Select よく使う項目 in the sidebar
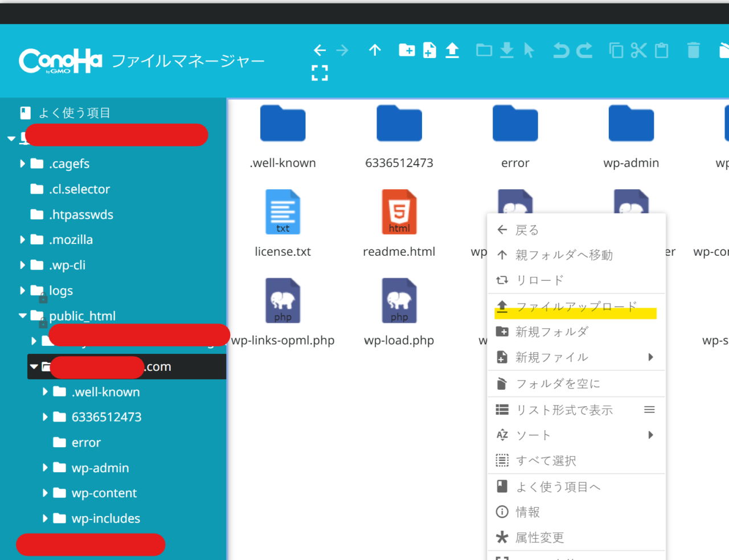 74,113
